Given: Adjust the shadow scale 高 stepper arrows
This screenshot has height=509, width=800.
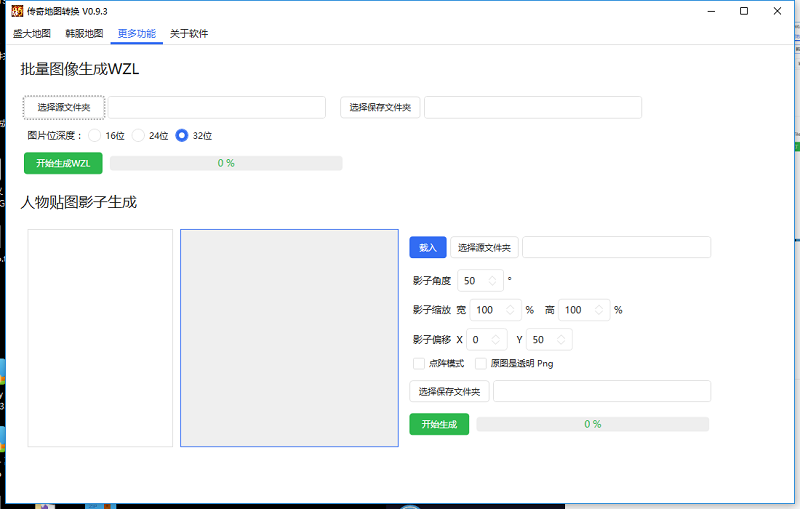Looking at the screenshot, I should [x=599, y=310].
